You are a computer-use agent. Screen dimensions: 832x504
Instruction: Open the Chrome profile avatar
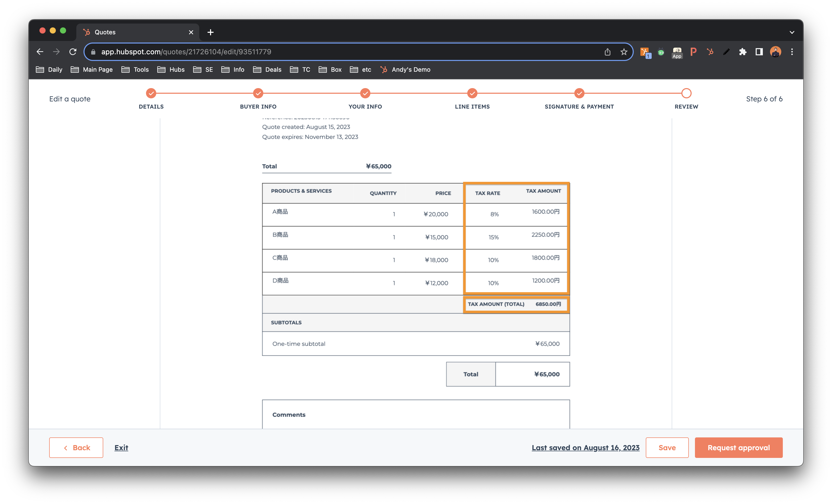coord(775,52)
